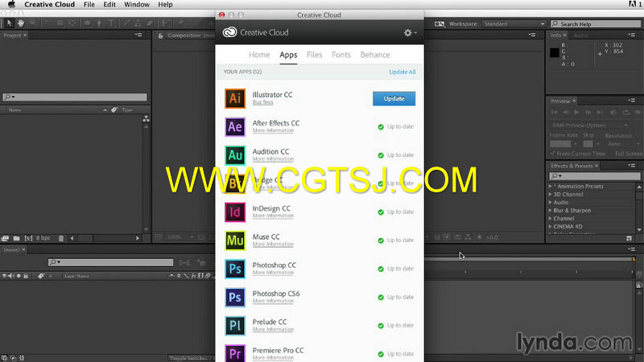
Task: Open the Project panel options menu
Action: point(138,35)
